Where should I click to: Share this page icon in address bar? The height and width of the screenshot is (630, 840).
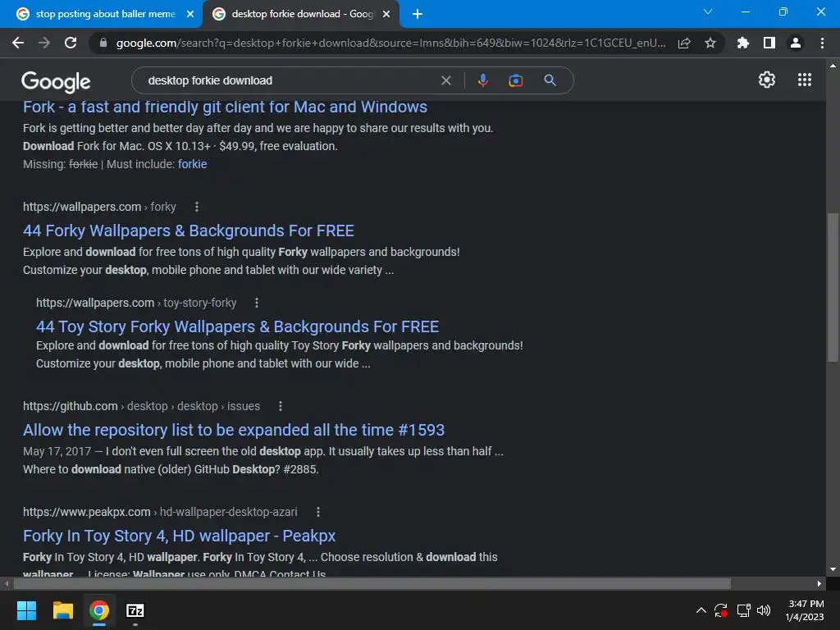[x=684, y=43]
